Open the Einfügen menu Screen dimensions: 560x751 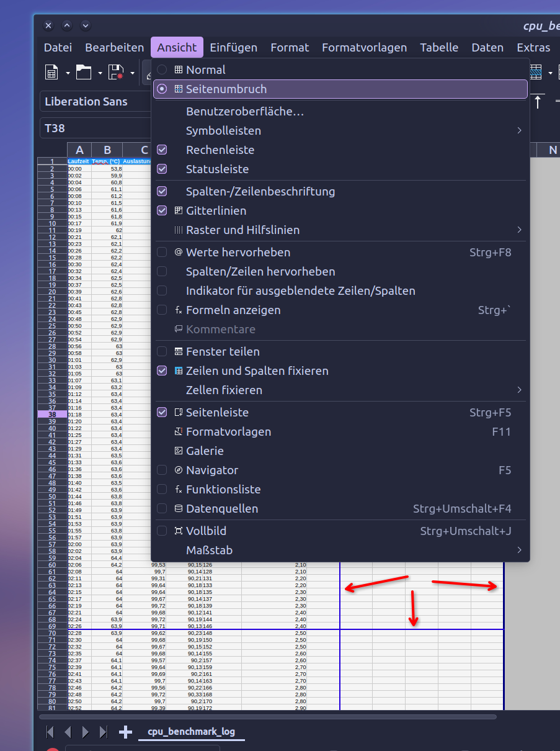point(233,47)
